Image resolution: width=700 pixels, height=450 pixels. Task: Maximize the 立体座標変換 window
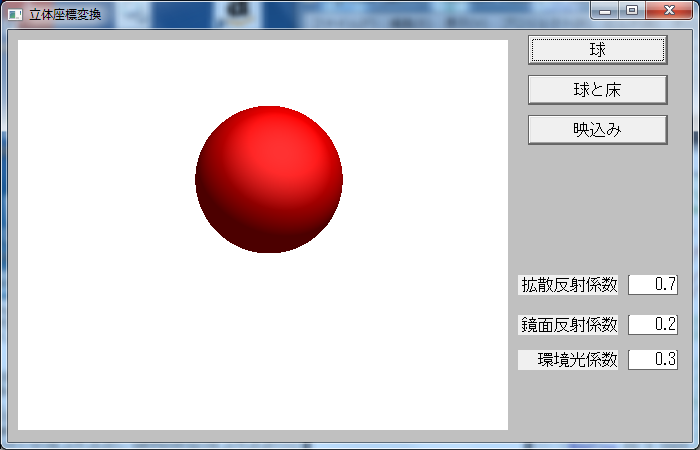pyautogui.click(x=632, y=11)
